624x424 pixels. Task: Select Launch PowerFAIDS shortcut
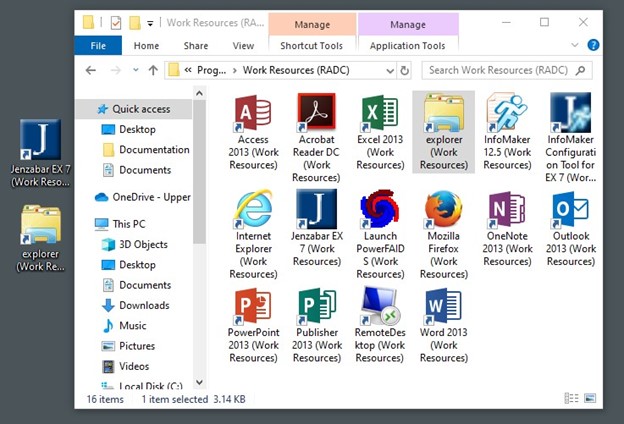click(380, 234)
